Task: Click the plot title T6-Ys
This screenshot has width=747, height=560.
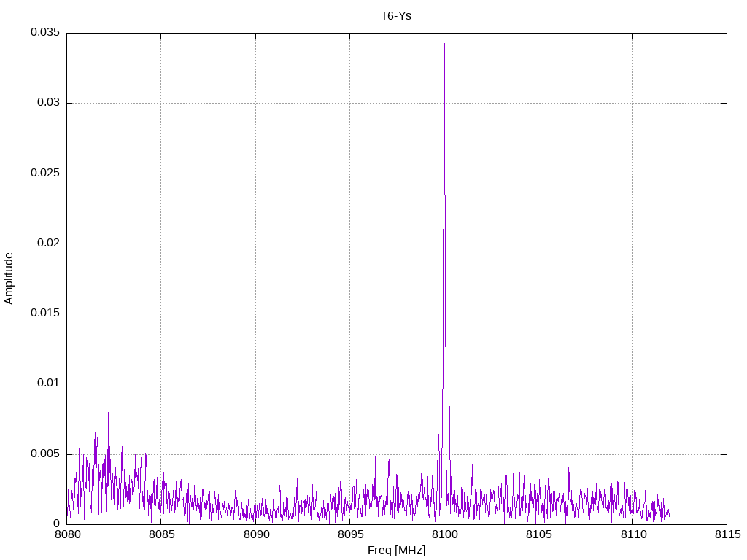Action: click(x=396, y=16)
